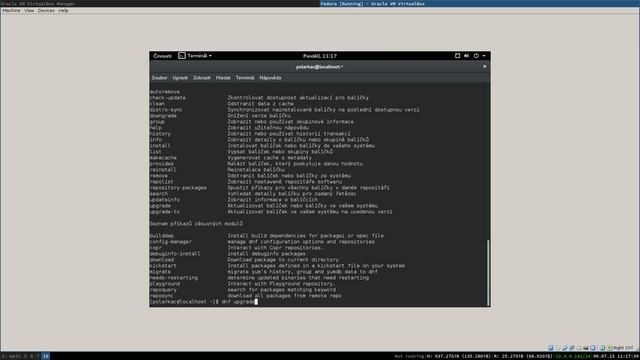The height and width of the screenshot is (360, 640).
Task: Select the 'upgrade-to' command text
Action: pyautogui.click(x=164, y=212)
